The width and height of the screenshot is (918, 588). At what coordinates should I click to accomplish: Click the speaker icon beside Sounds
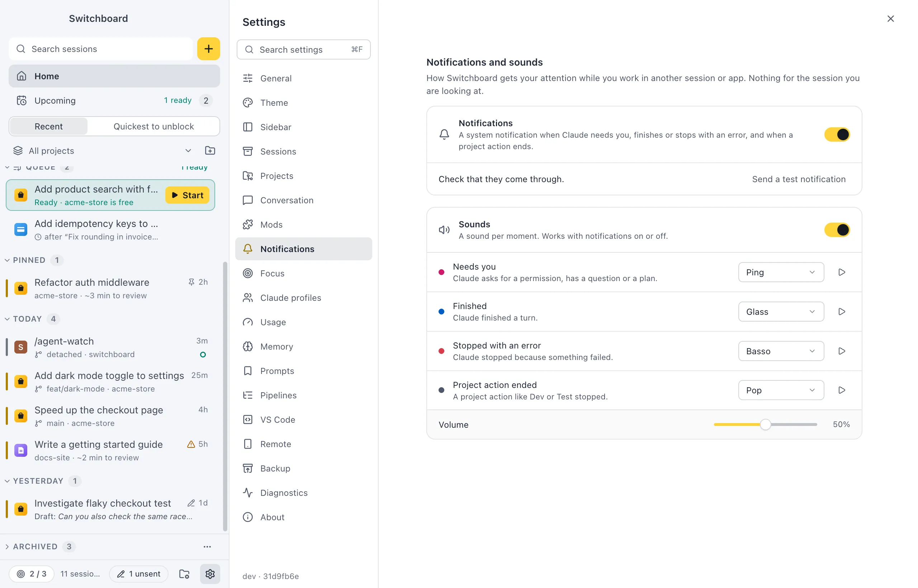coord(444,230)
